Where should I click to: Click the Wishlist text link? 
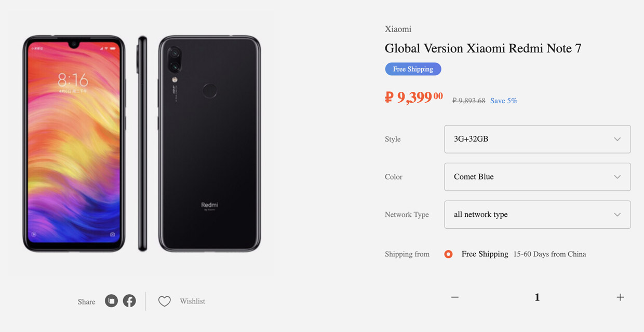(192, 301)
